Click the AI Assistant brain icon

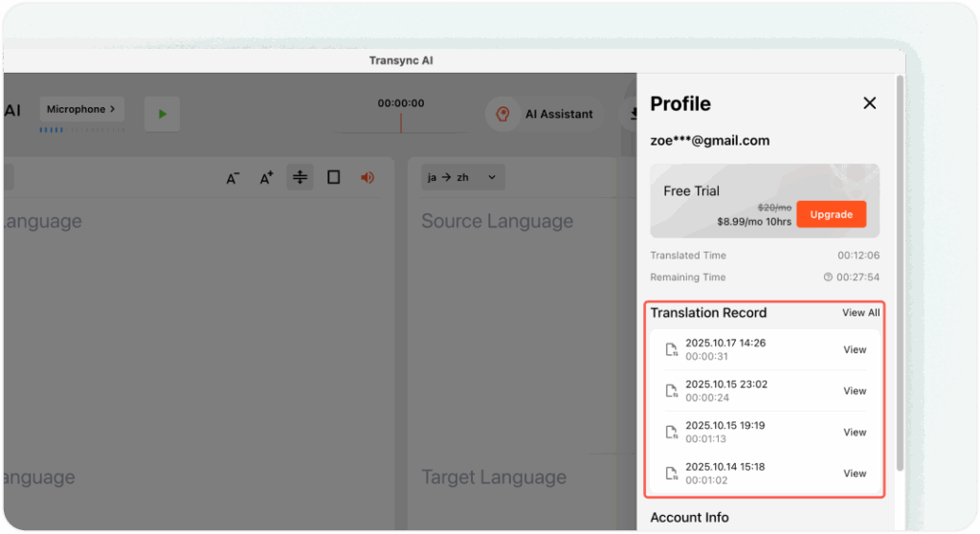tap(501, 114)
